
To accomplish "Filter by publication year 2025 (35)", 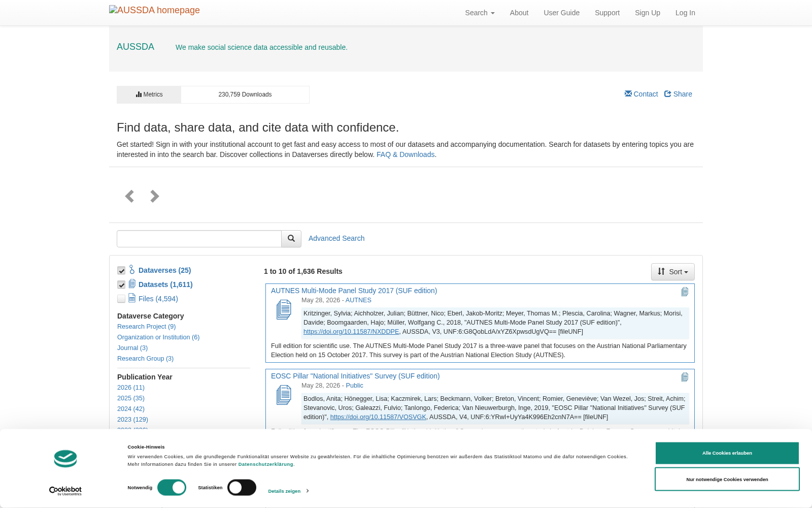I will tap(131, 398).
